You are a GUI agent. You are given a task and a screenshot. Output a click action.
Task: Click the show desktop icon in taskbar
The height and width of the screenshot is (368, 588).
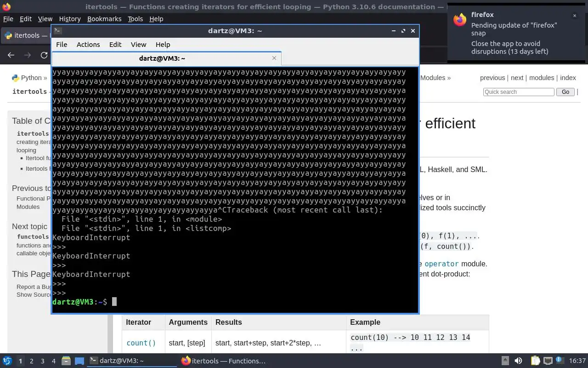(x=79, y=361)
